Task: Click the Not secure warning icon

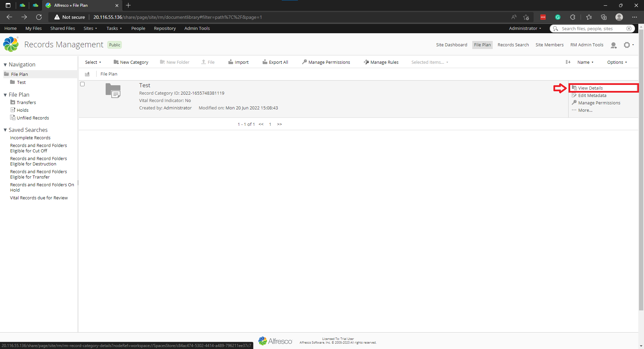Action: [x=57, y=17]
